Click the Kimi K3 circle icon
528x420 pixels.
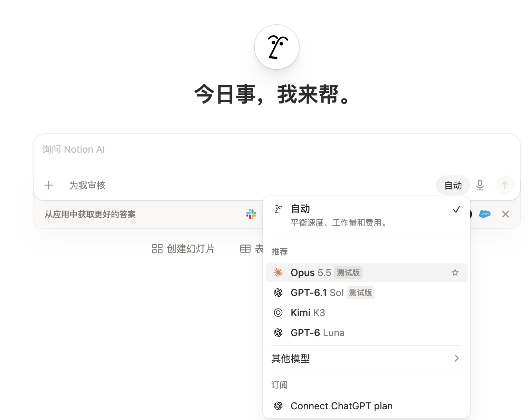tap(278, 313)
